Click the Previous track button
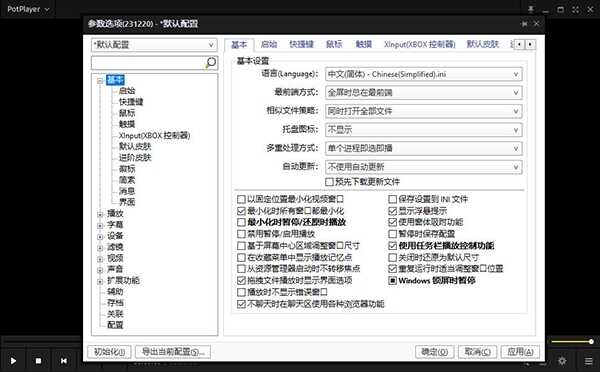The height and width of the screenshot is (372, 600). click(x=64, y=361)
